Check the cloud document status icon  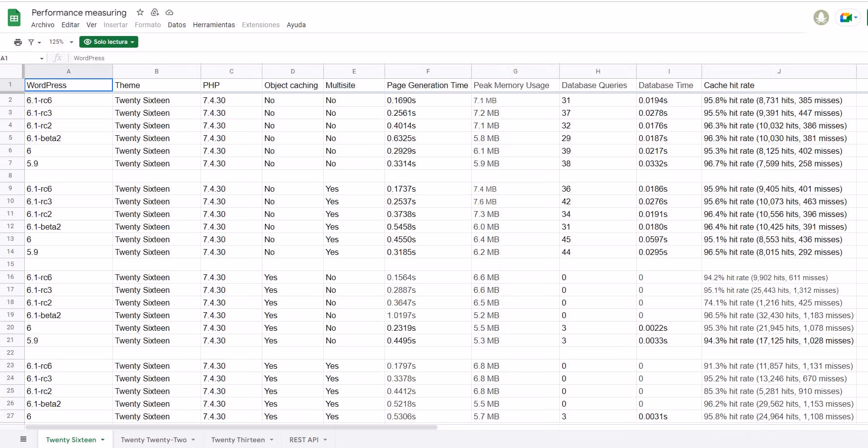[169, 12]
